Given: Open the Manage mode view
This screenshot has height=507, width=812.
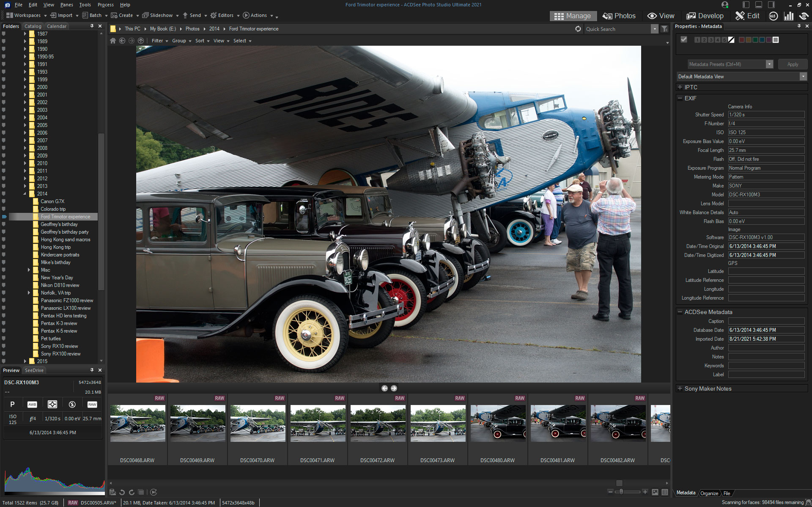Looking at the screenshot, I should [573, 16].
